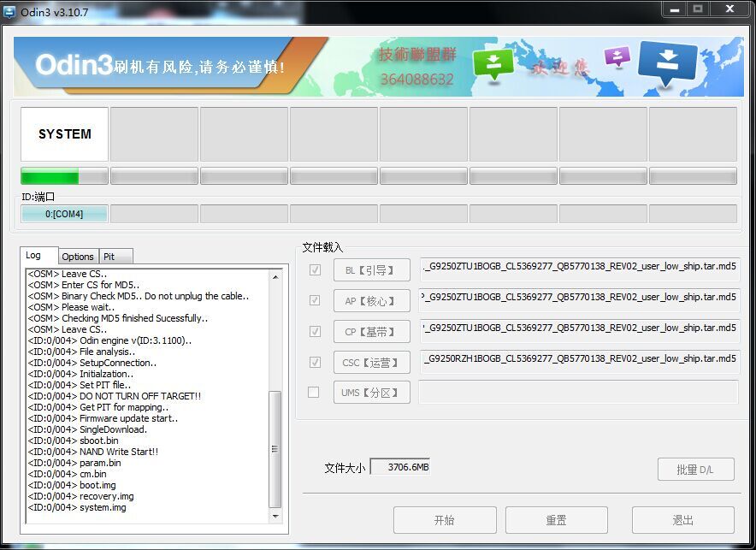The height and width of the screenshot is (550, 756).
Task: Enable the UMS【分区】 checkbox
Action: pos(313,393)
